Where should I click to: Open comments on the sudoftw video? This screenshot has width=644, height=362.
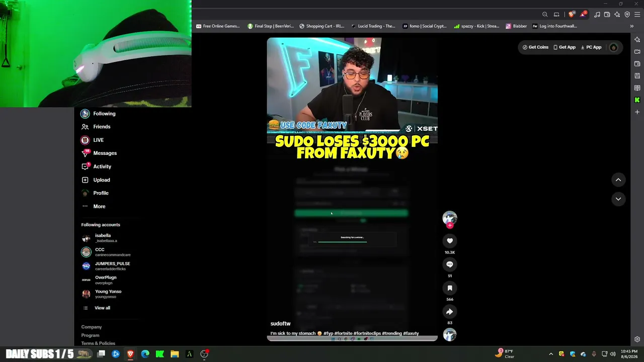coord(450,264)
